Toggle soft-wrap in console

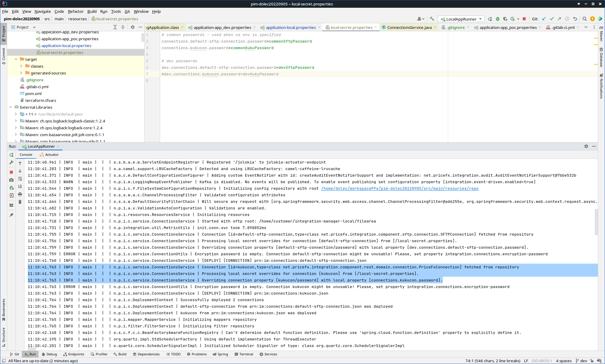(x=20, y=179)
